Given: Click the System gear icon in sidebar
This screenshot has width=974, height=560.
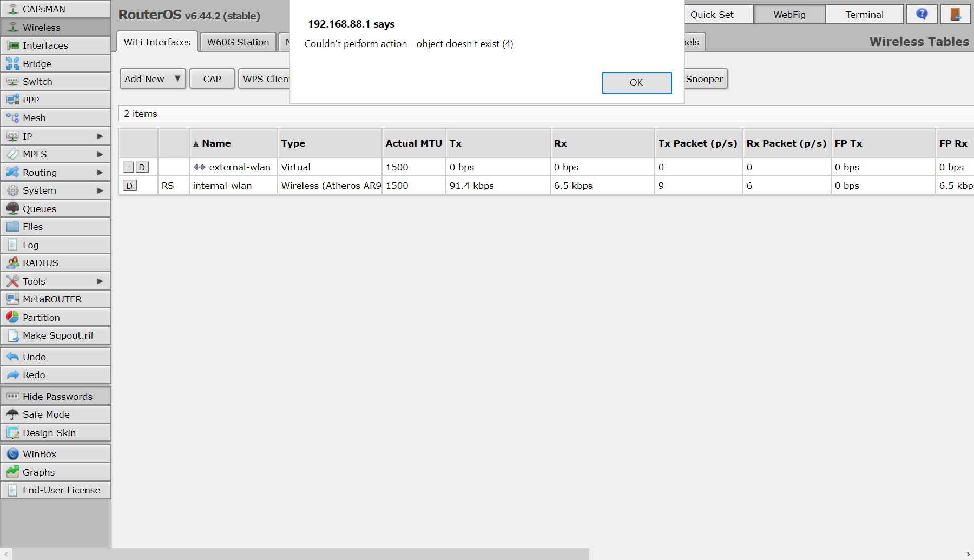Looking at the screenshot, I should coord(13,190).
